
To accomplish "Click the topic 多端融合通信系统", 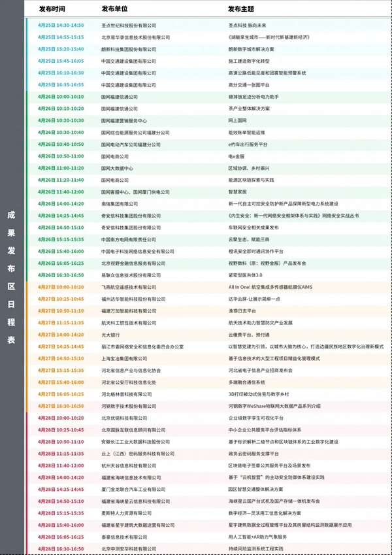I will [x=247, y=382].
